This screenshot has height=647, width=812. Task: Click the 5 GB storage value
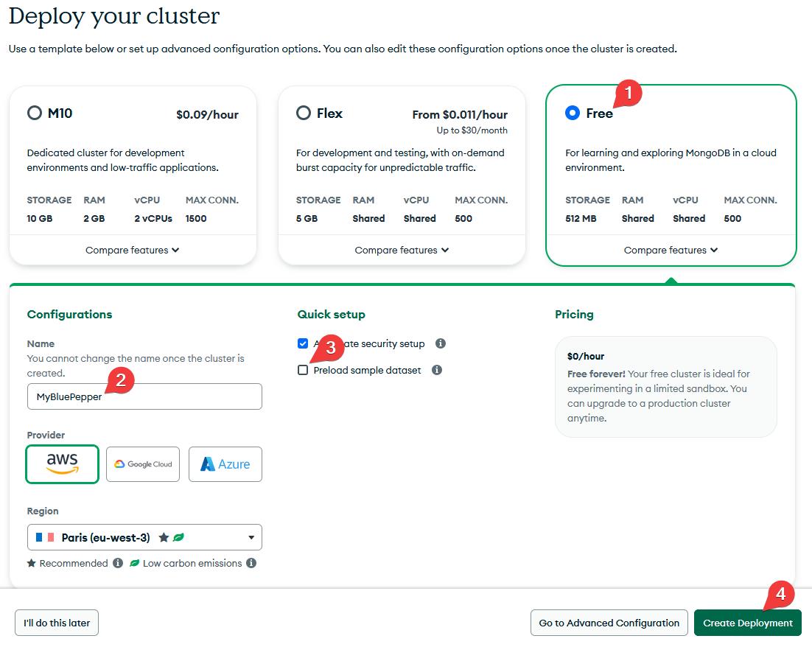pyautogui.click(x=307, y=219)
